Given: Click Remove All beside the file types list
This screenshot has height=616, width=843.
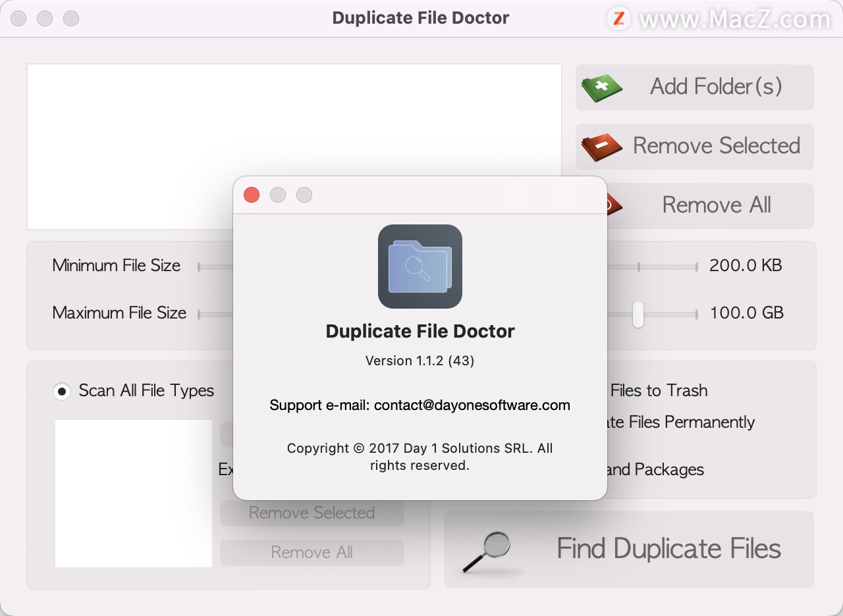Looking at the screenshot, I should (x=312, y=553).
